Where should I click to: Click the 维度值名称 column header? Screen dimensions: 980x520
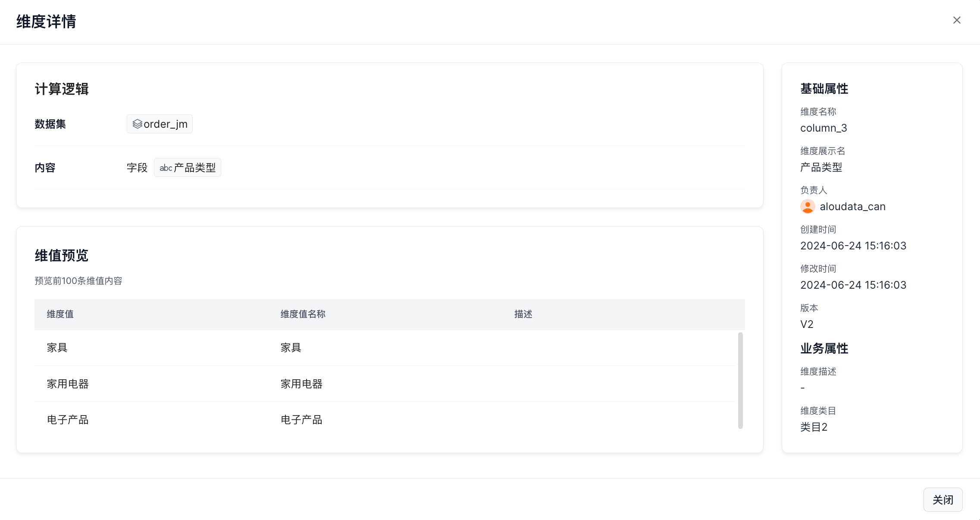pyautogui.click(x=303, y=314)
